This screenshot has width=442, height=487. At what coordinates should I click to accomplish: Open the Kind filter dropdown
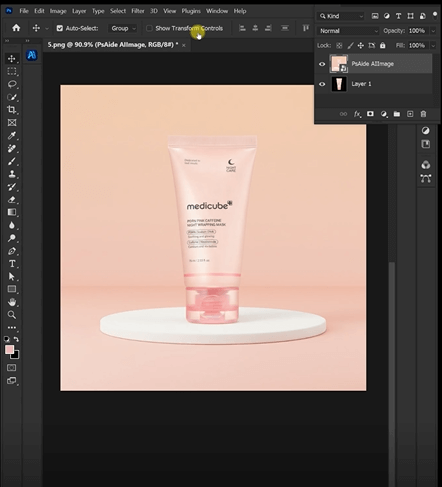tap(341, 16)
